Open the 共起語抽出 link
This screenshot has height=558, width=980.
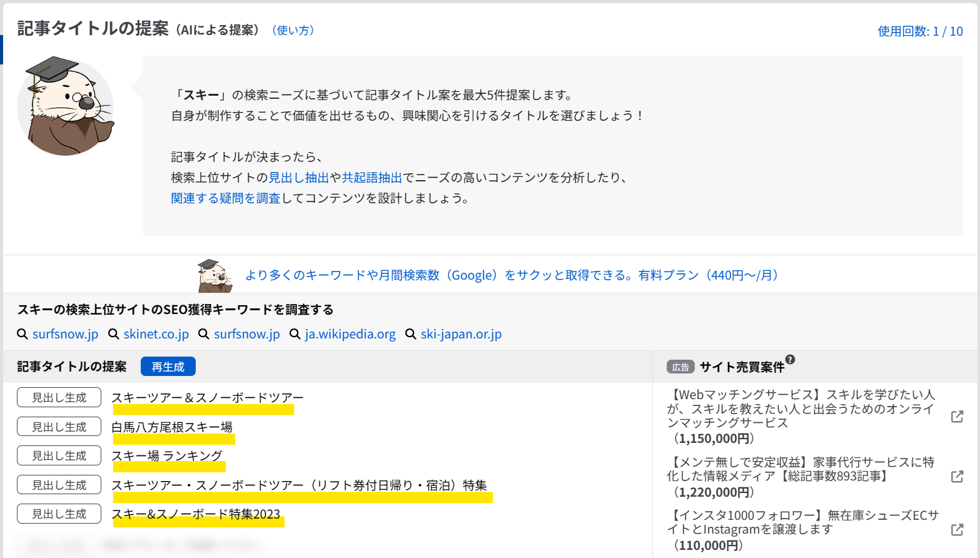click(371, 178)
